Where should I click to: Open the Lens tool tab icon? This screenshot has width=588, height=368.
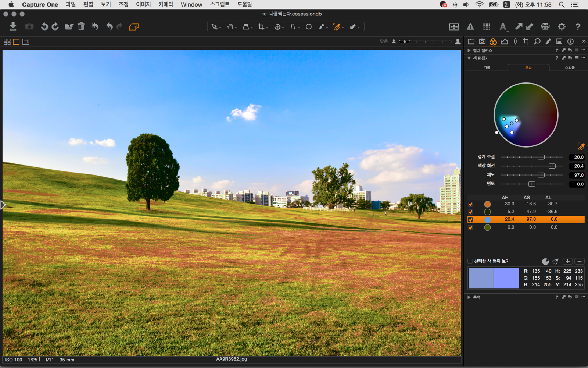click(x=515, y=42)
